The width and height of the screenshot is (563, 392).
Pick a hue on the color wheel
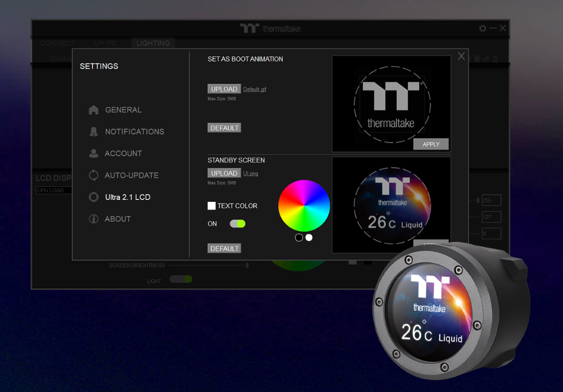point(304,206)
